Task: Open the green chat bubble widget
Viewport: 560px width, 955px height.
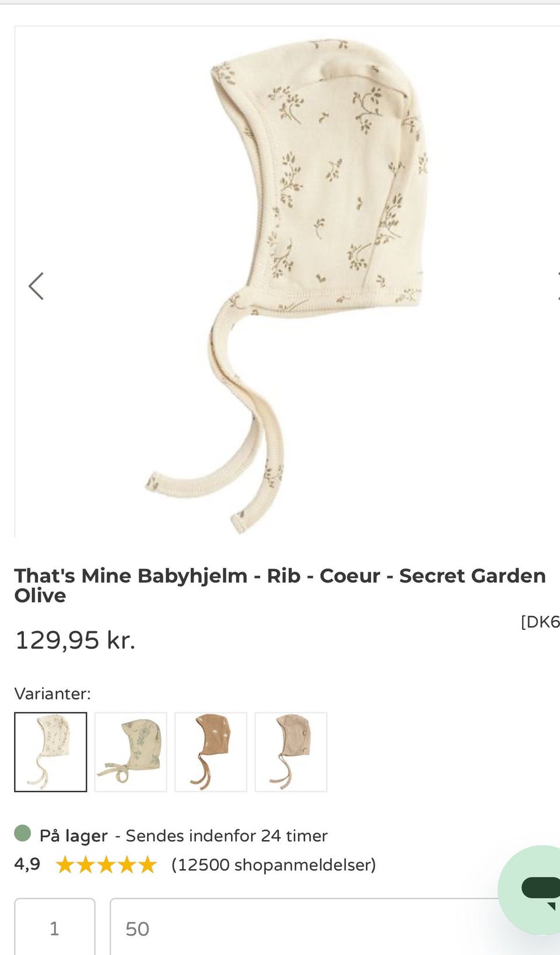Action: [530, 889]
